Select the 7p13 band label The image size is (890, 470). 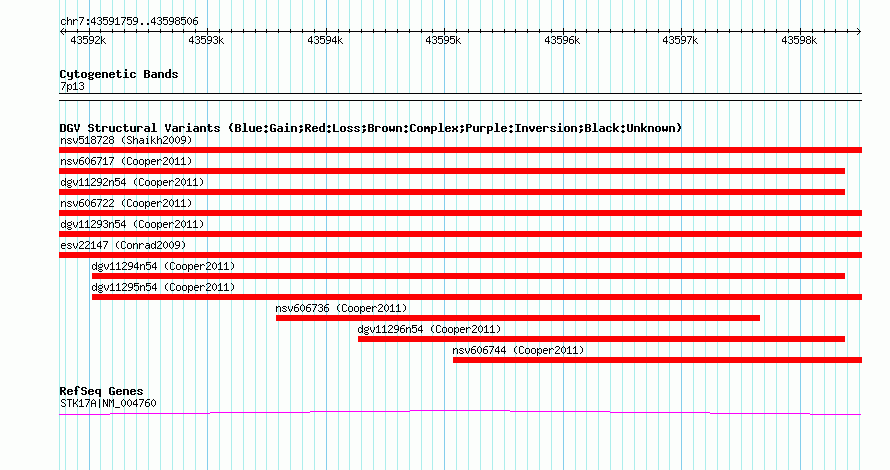pos(72,86)
